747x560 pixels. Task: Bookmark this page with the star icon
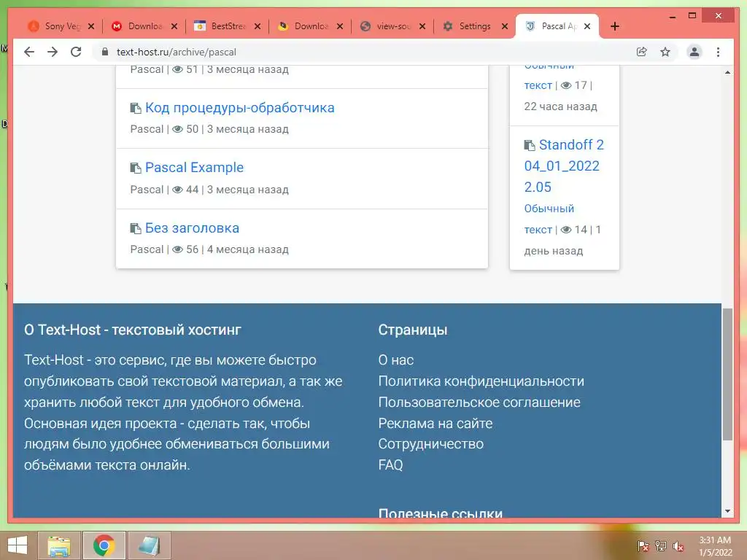pyautogui.click(x=665, y=52)
